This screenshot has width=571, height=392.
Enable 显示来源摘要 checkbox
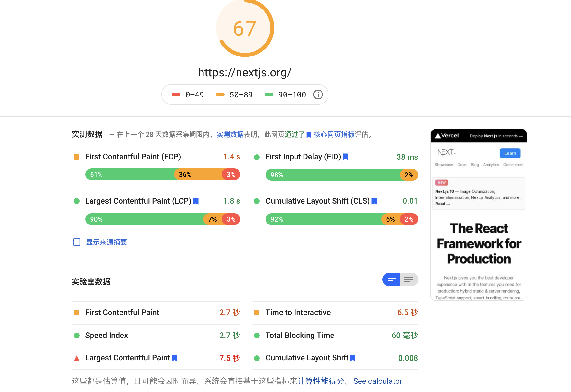[x=77, y=242]
